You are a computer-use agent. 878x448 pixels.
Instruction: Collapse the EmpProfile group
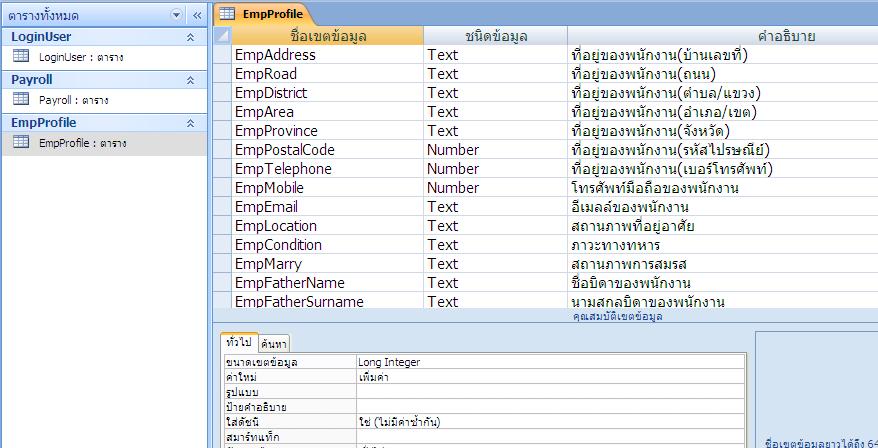click(190, 123)
